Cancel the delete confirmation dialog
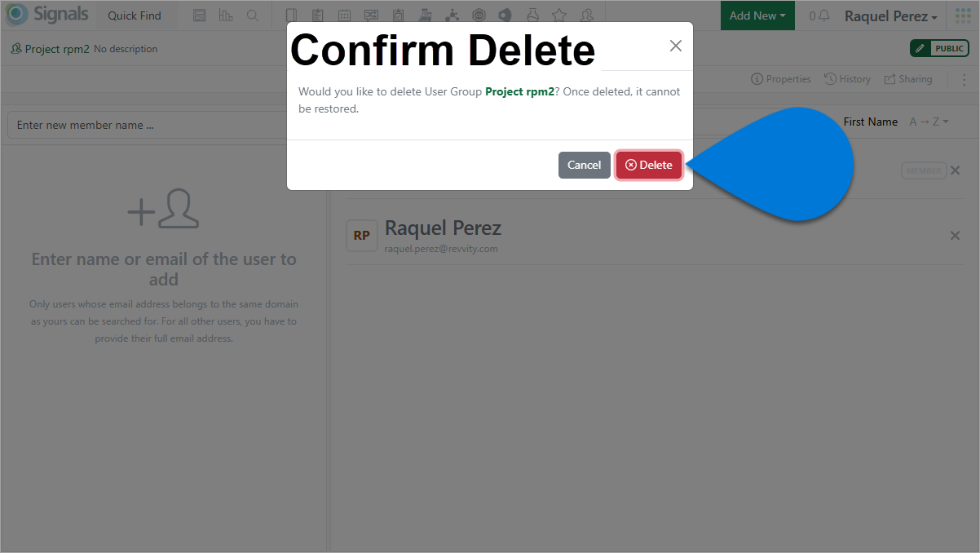The image size is (980, 553). pyautogui.click(x=584, y=165)
